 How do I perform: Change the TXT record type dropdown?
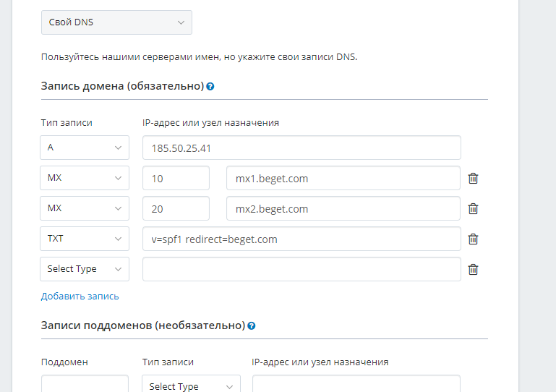tap(85, 239)
